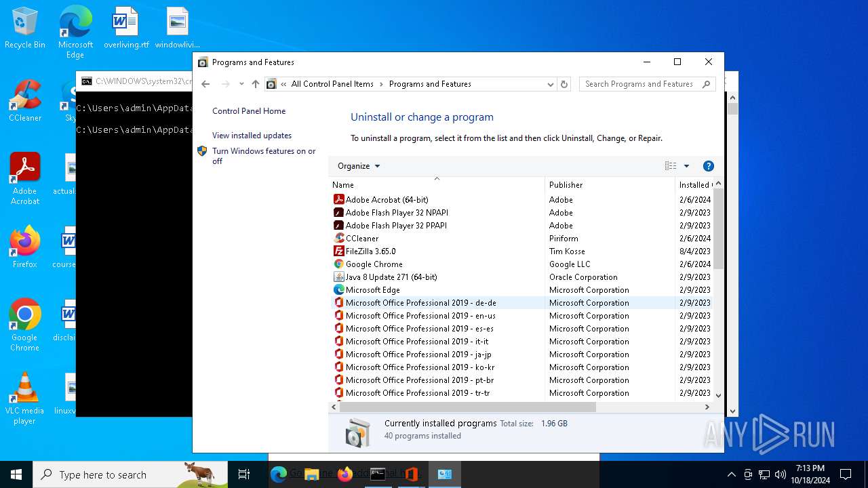Select Microsoft Edge icon in program list
This screenshot has width=868, height=488.
(339, 289)
